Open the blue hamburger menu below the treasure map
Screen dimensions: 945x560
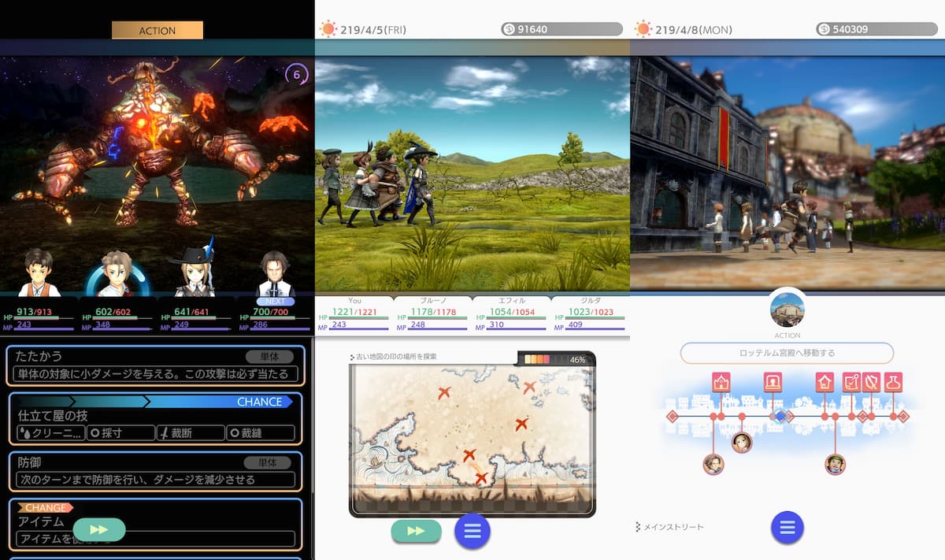pos(472,530)
